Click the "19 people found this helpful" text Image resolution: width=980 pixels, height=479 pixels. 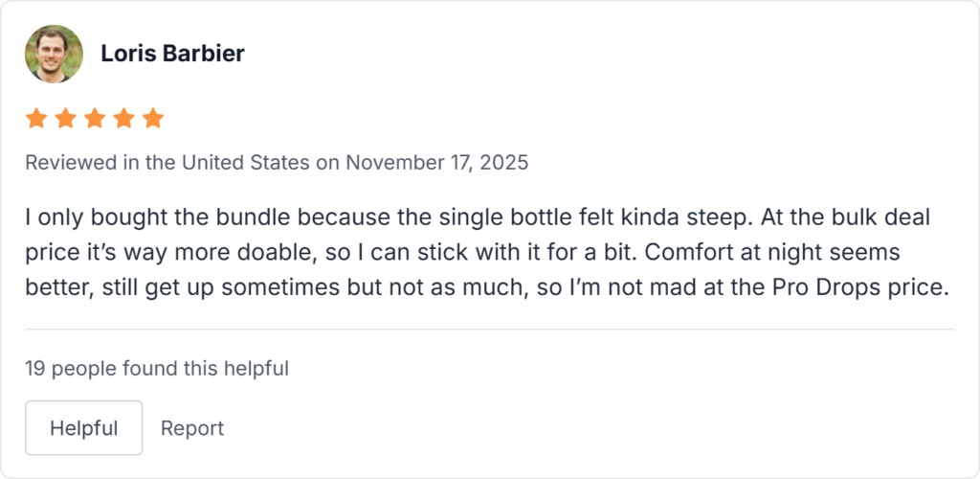pos(157,368)
